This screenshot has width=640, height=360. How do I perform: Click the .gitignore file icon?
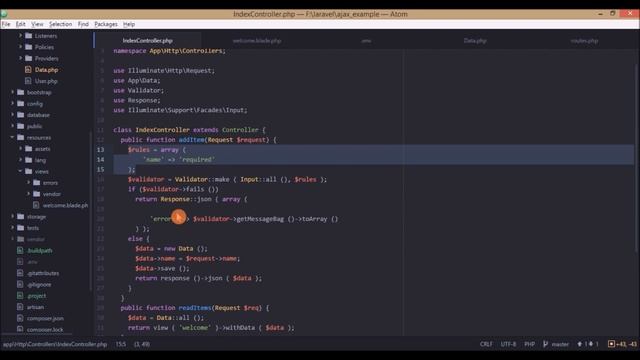20,284
